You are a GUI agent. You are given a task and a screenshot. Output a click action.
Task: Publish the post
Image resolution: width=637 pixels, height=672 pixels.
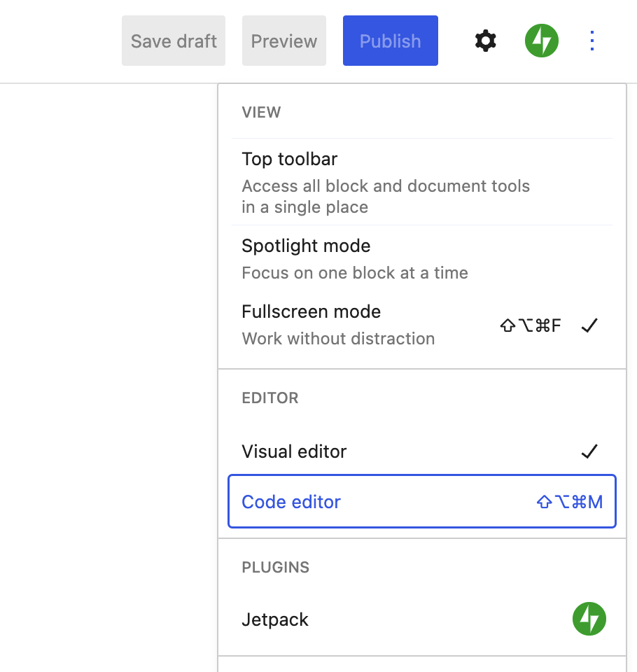(390, 41)
